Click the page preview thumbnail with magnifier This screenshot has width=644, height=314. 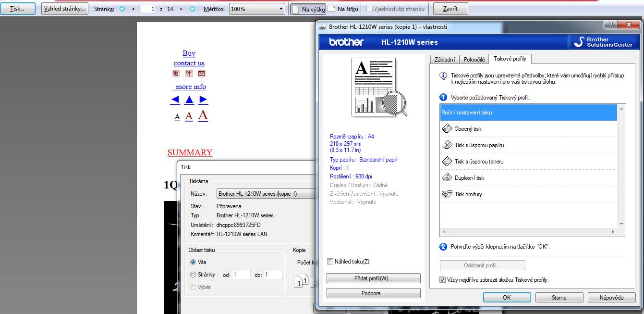pos(379,87)
